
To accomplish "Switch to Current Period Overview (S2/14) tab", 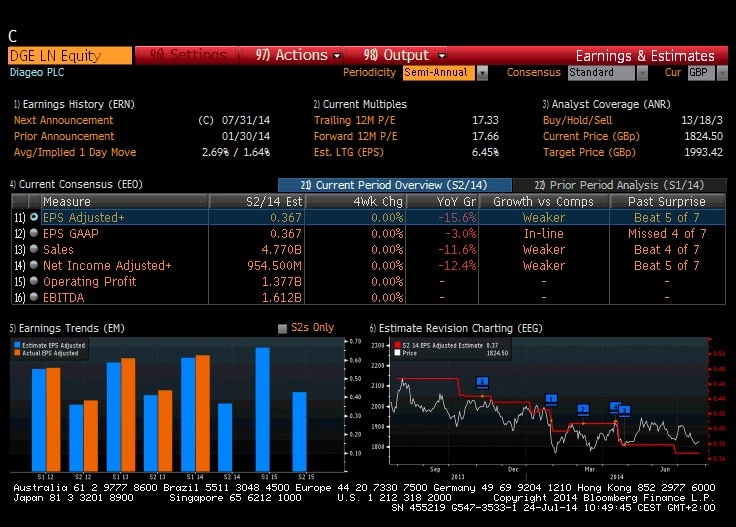I will point(394,185).
